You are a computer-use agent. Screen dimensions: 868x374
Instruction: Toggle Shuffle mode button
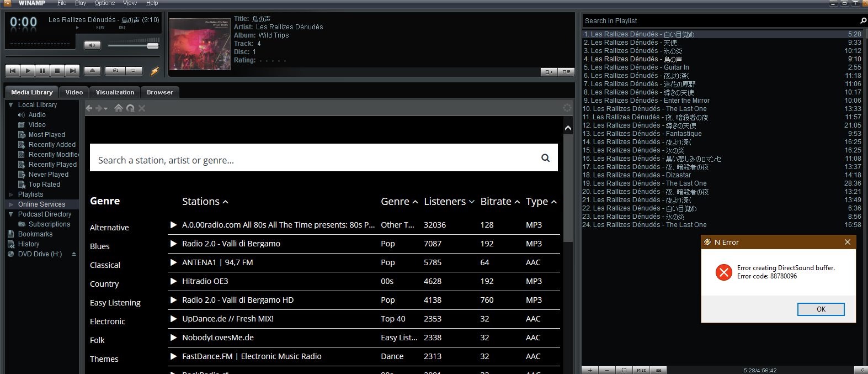[115, 71]
